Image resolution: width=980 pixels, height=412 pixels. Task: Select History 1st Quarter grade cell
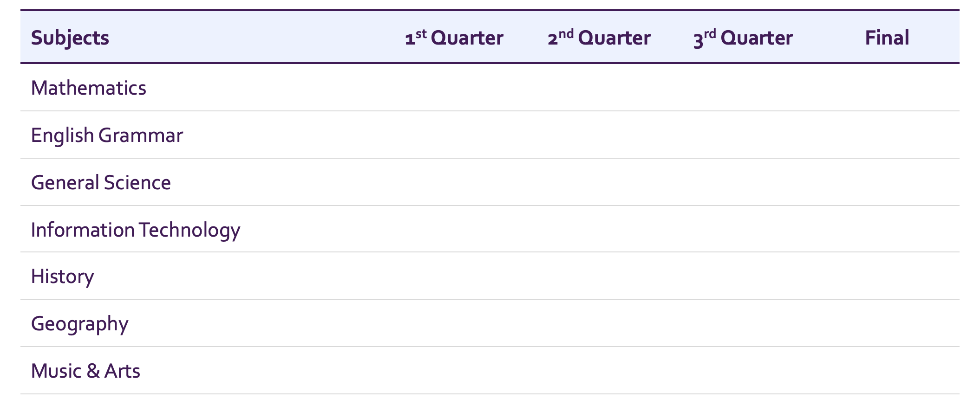pyautogui.click(x=454, y=276)
